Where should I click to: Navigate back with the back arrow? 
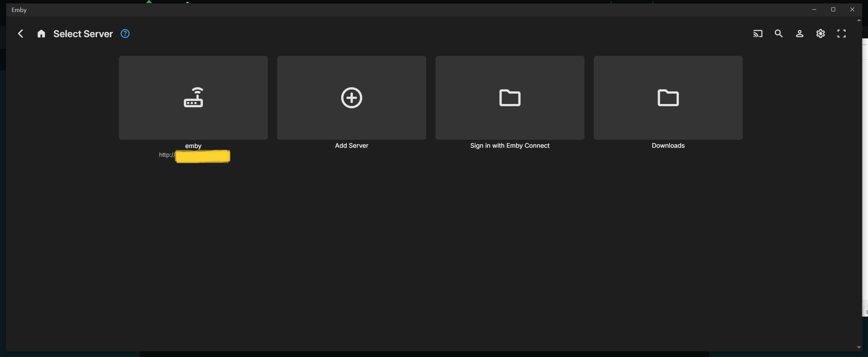pos(21,33)
